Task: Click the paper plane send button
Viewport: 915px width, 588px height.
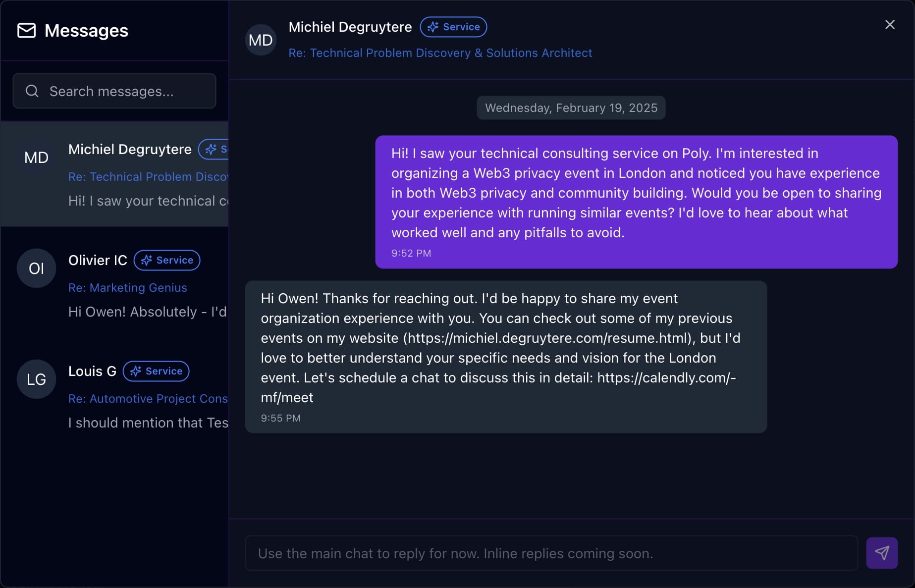Action: (882, 553)
